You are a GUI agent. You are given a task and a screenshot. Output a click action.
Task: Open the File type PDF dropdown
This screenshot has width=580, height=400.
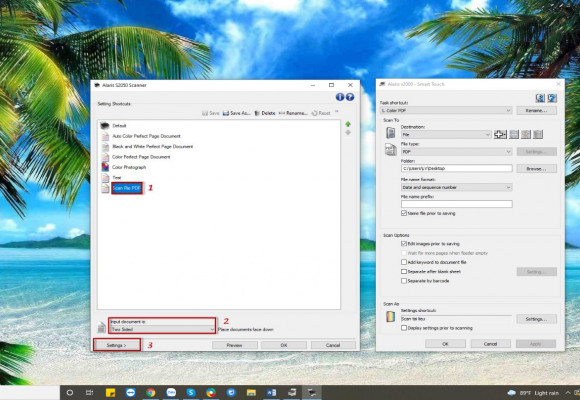coord(456,152)
